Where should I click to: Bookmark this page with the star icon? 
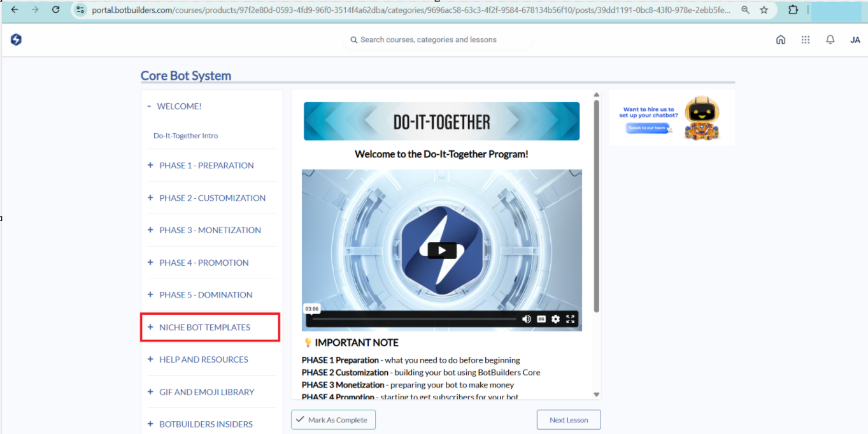click(x=764, y=10)
